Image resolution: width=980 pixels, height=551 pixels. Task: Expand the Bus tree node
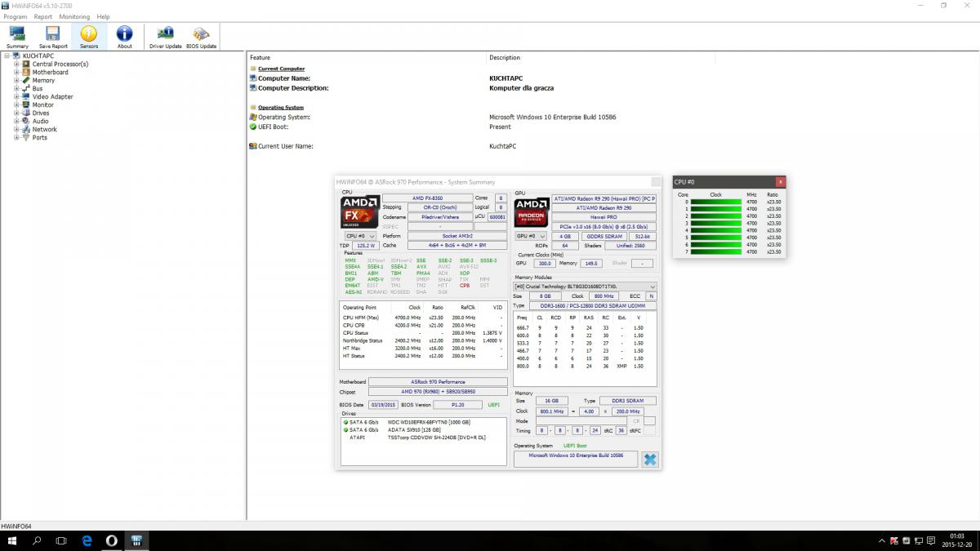tap(16, 88)
